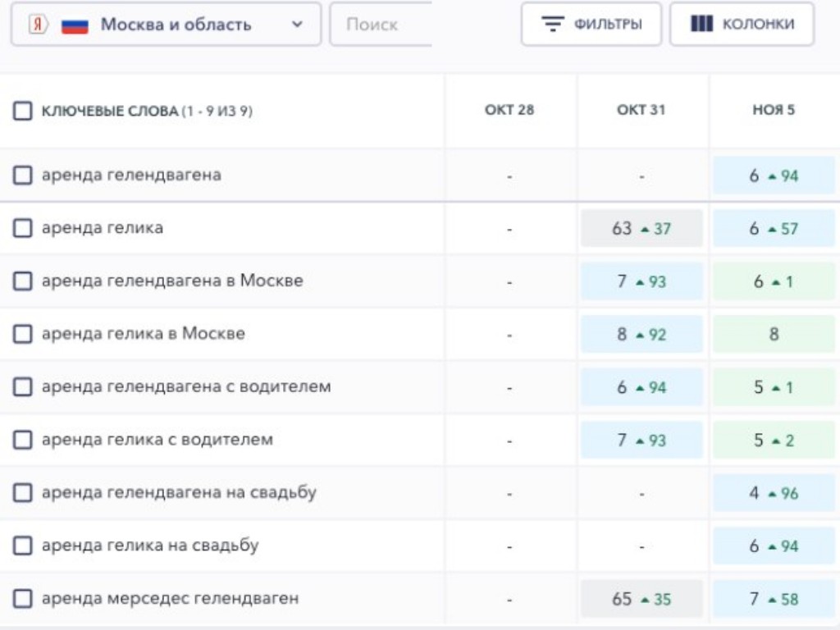Click the columns grid icon
Viewport: 840px width, 630px height.
(701, 25)
